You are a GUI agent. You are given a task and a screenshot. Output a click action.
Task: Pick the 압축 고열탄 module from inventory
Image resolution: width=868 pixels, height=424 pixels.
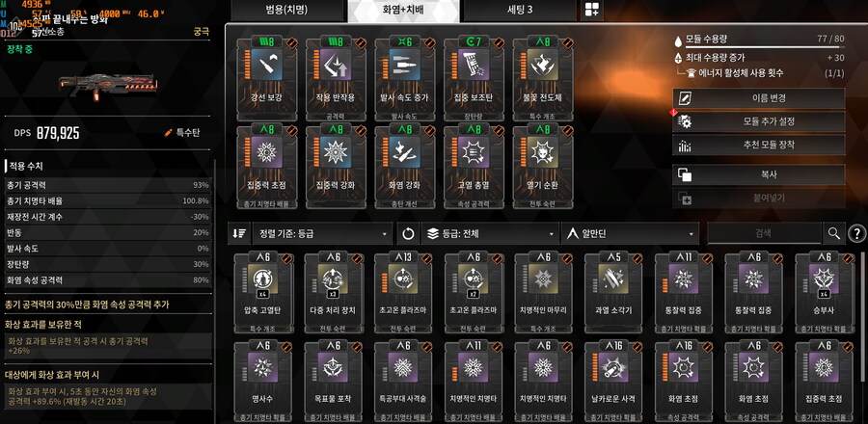point(263,294)
